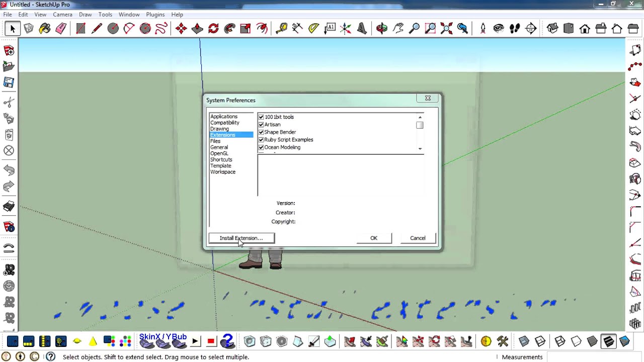Pick the Freehand squiggle tool
This screenshot has height=362, width=644.
(x=161, y=29)
